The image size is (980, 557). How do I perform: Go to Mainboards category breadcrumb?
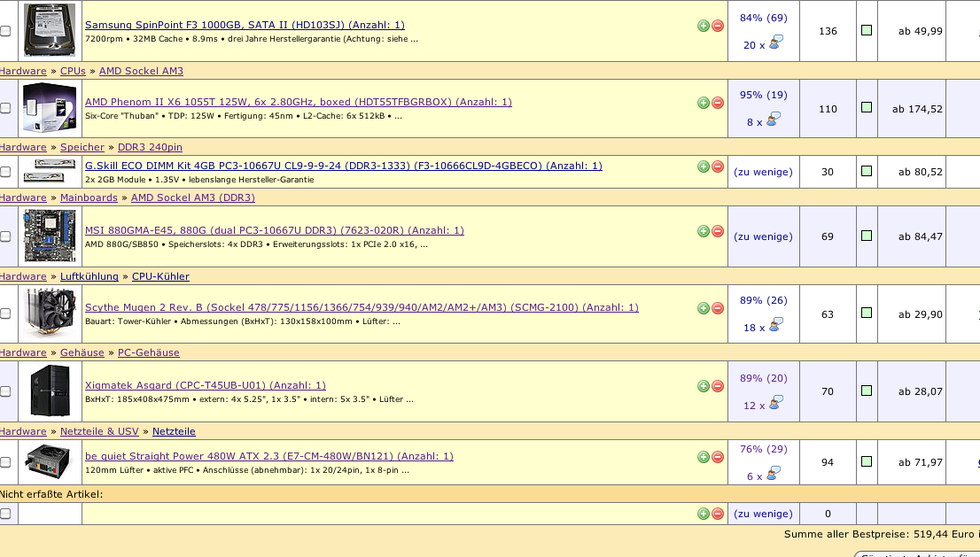89,197
